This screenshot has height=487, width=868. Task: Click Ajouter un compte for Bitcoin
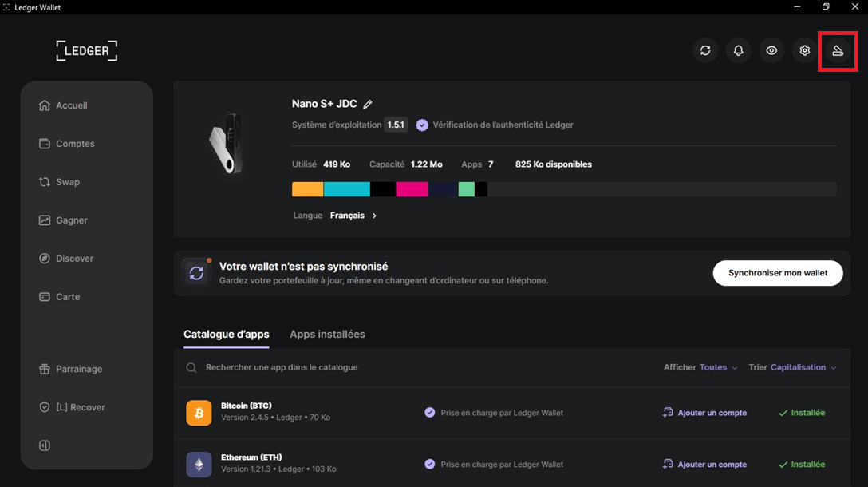pos(705,413)
